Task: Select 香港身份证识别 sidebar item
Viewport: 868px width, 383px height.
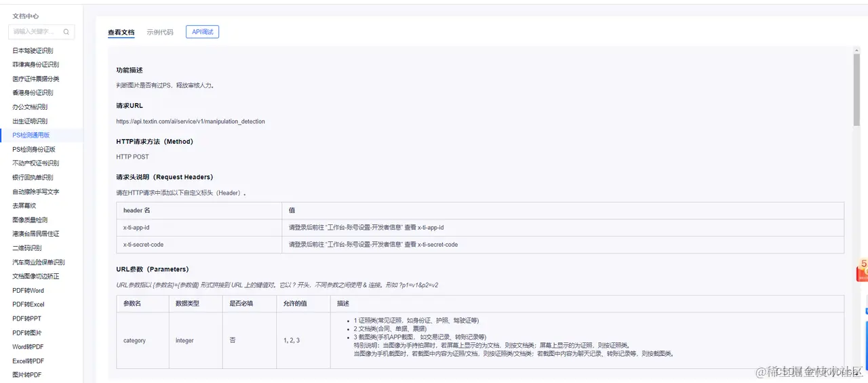Action: 33,93
